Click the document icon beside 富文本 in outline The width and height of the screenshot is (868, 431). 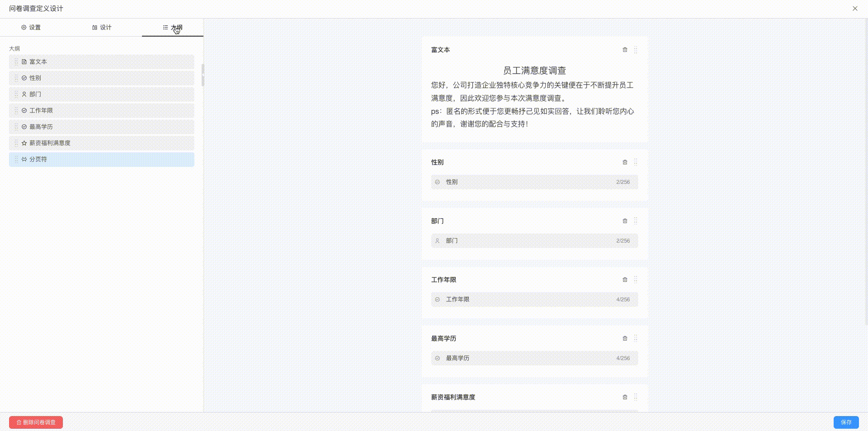click(24, 62)
